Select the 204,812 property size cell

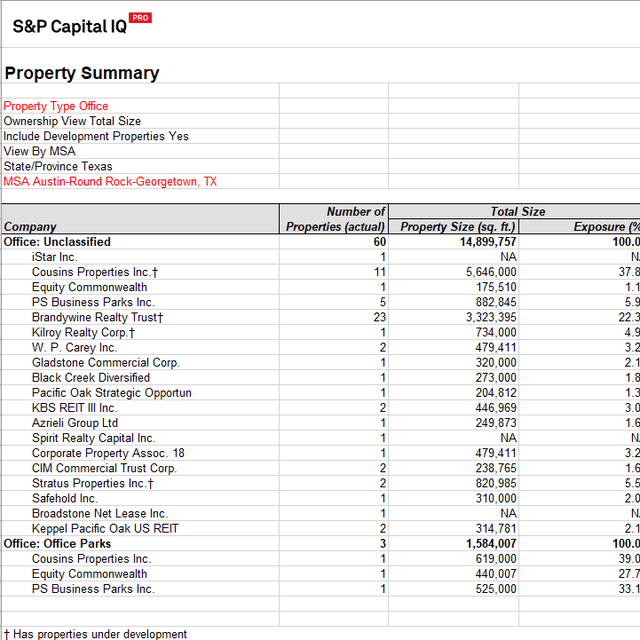pos(454,393)
